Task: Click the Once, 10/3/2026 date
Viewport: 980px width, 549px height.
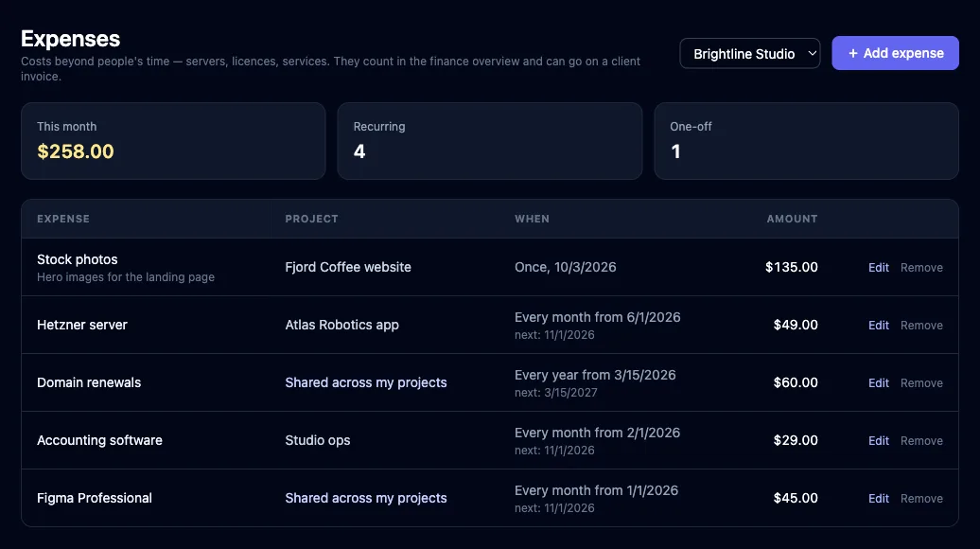Action: coord(565,267)
